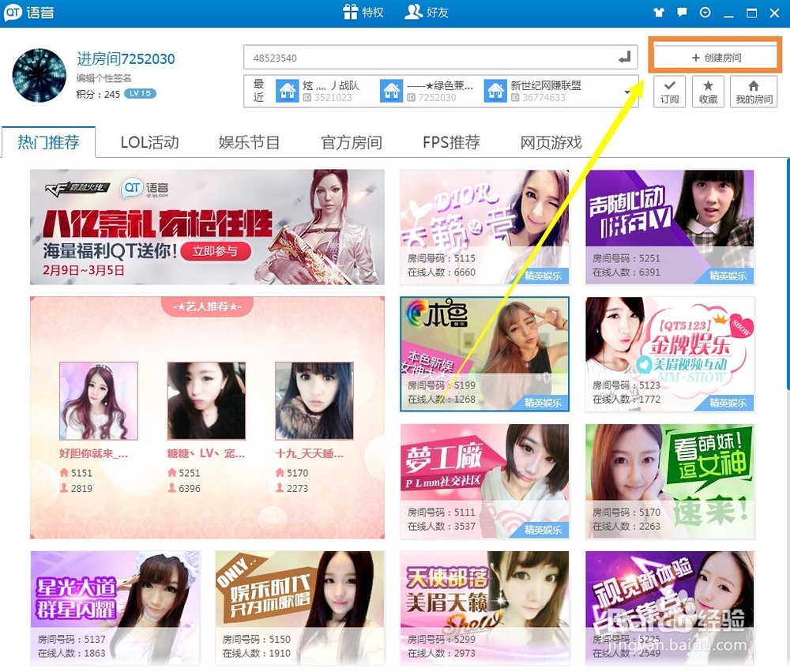Open 娱乐时代 room card 5150
Viewport: 790px width, 672px height.
click(x=299, y=608)
